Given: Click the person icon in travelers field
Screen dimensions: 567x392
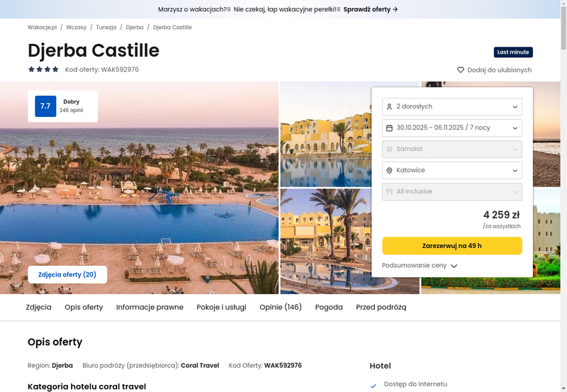Looking at the screenshot, I should 389,106.
